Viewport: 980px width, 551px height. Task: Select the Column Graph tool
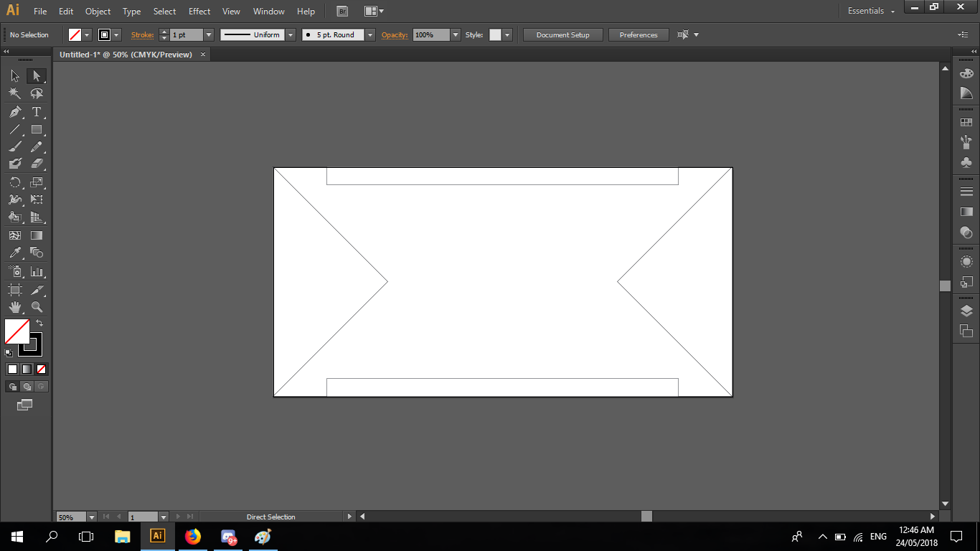37,272
